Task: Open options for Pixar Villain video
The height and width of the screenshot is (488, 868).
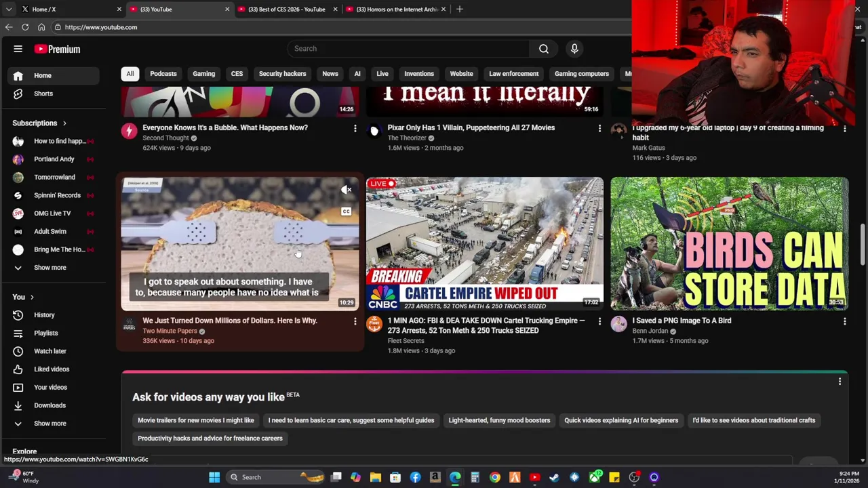Action: (599, 128)
